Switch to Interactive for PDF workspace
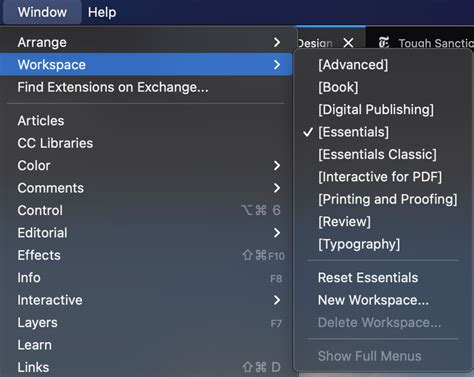474x377 pixels. 383,177
